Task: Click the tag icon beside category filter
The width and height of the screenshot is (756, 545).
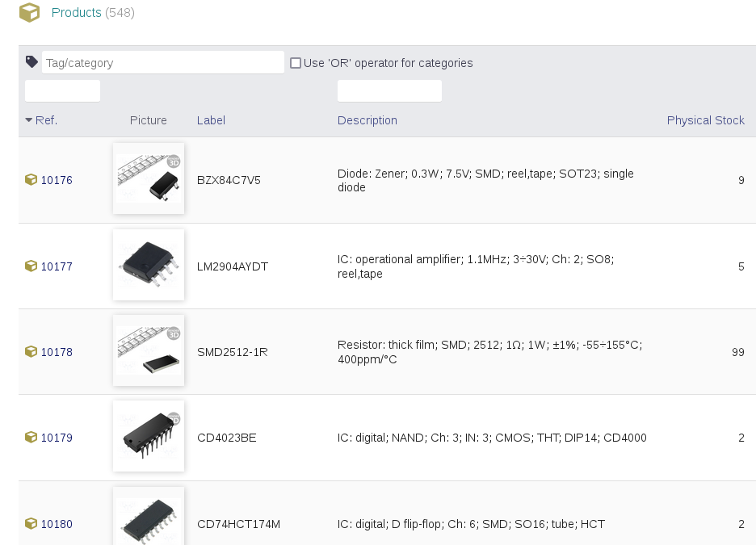Action: tap(31, 61)
